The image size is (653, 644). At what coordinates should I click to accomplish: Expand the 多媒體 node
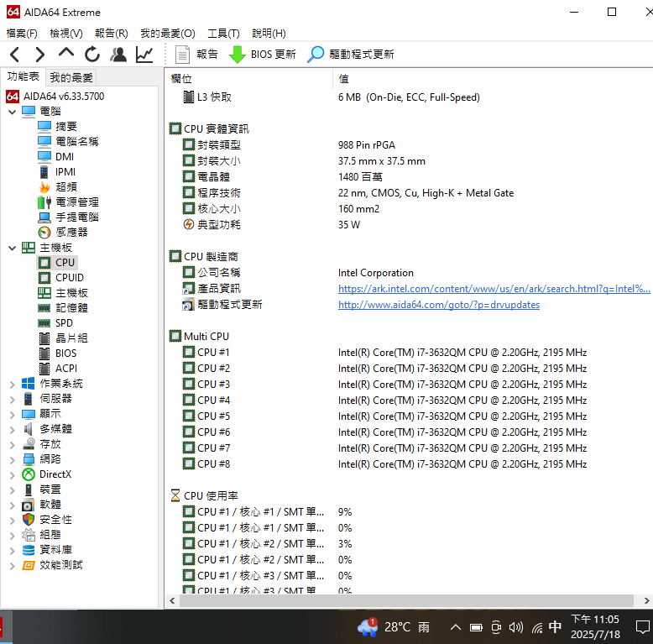(x=12, y=429)
